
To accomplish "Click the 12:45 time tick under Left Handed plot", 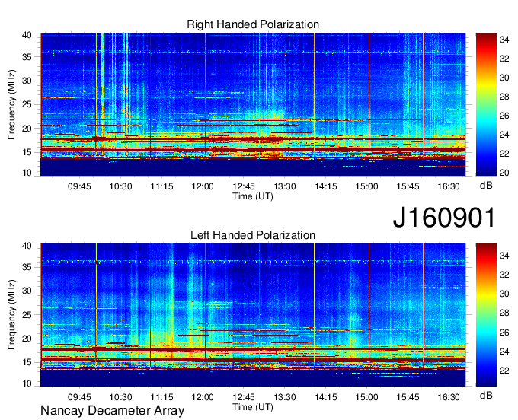I will [x=244, y=397].
